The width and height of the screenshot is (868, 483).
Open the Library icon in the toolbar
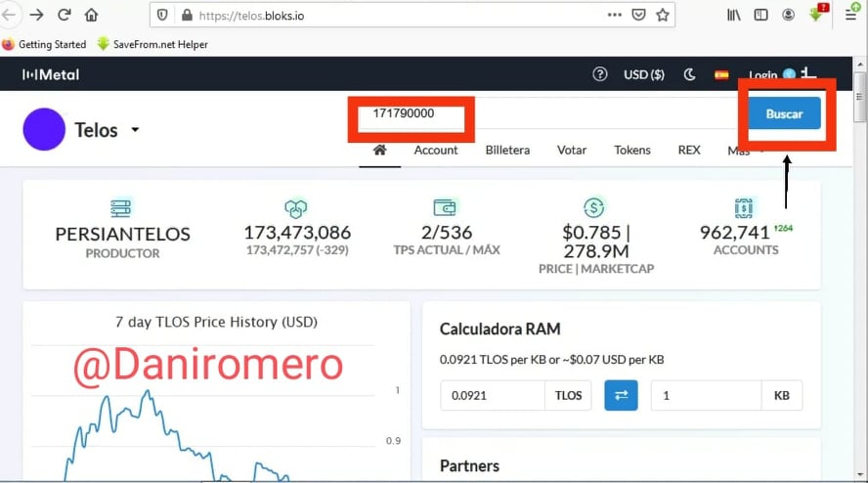point(733,15)
